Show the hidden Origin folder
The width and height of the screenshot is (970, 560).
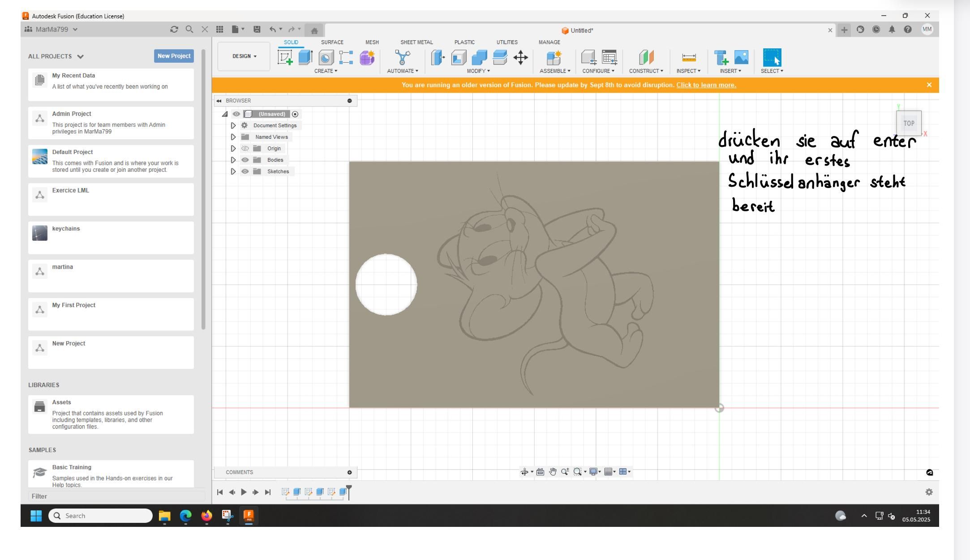click(x=245, y=149)
